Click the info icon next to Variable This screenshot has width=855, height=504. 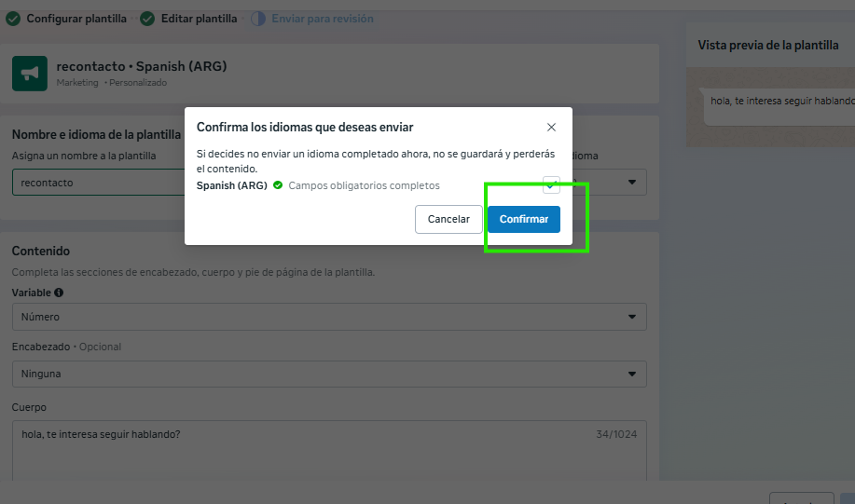[59, 293]
